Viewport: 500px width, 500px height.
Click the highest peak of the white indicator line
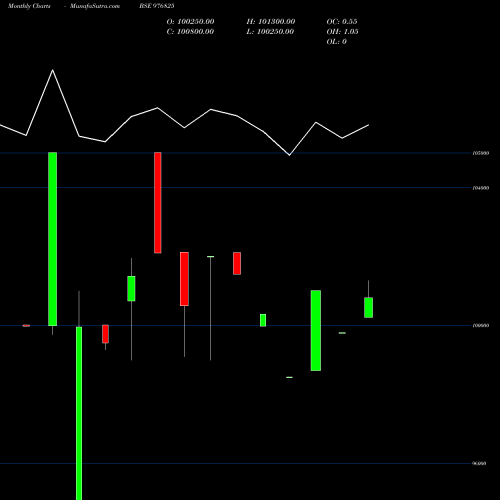click(x=53, y=70)
